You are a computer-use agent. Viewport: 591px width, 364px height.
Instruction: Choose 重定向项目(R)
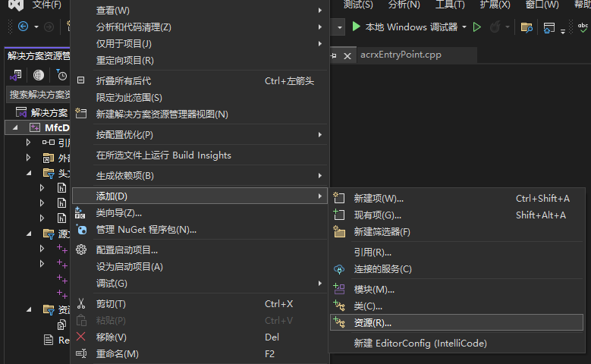(200, 60)
